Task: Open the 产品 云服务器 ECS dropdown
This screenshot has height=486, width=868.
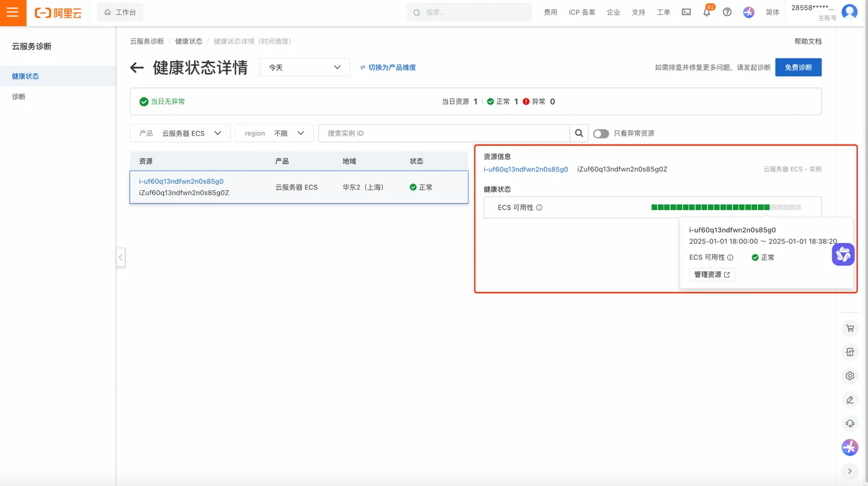Action: coord(180,133)
